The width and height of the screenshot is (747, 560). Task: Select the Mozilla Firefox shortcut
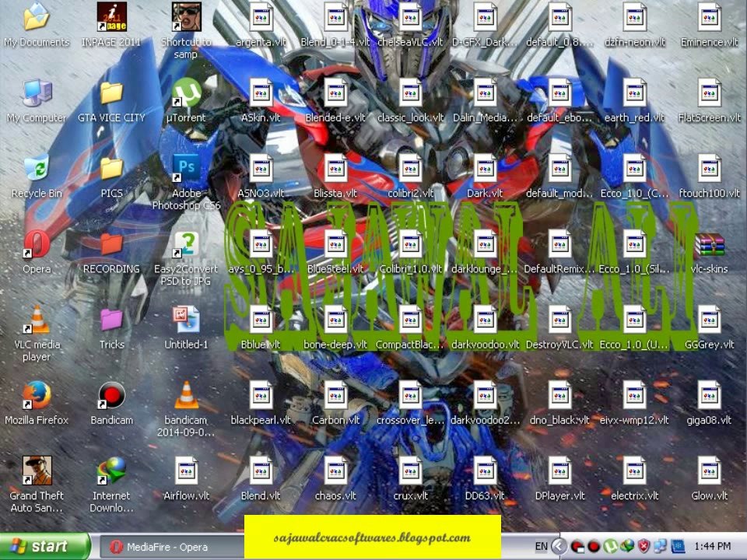(x=37, y=395)
